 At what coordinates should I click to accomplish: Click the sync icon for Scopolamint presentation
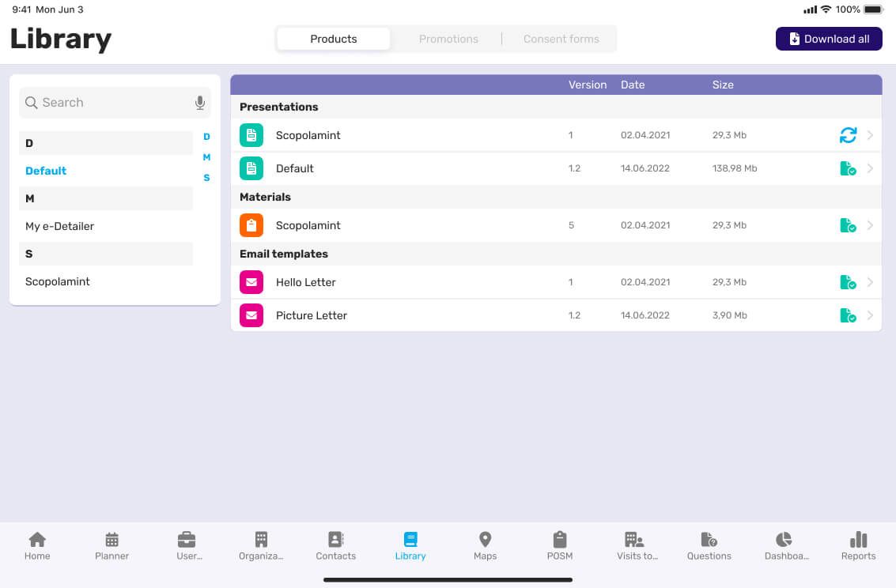pyautogui.click(x=848, y=135)
